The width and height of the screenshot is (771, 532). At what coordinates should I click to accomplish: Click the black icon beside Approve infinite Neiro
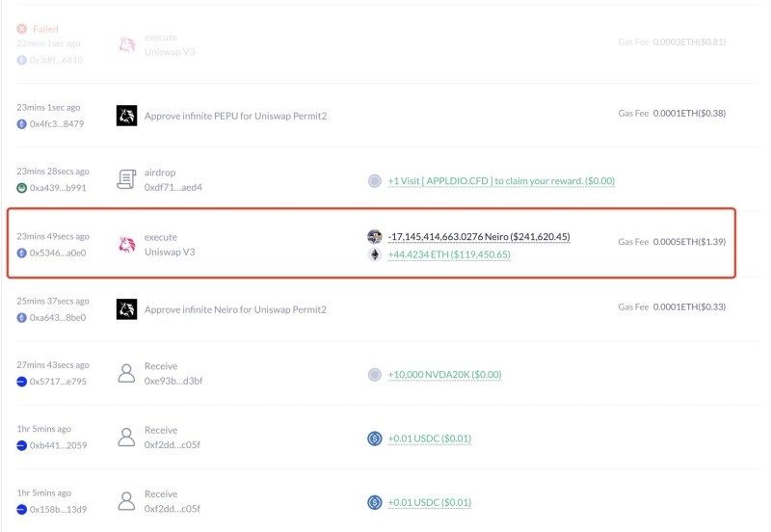pos(126,309)
